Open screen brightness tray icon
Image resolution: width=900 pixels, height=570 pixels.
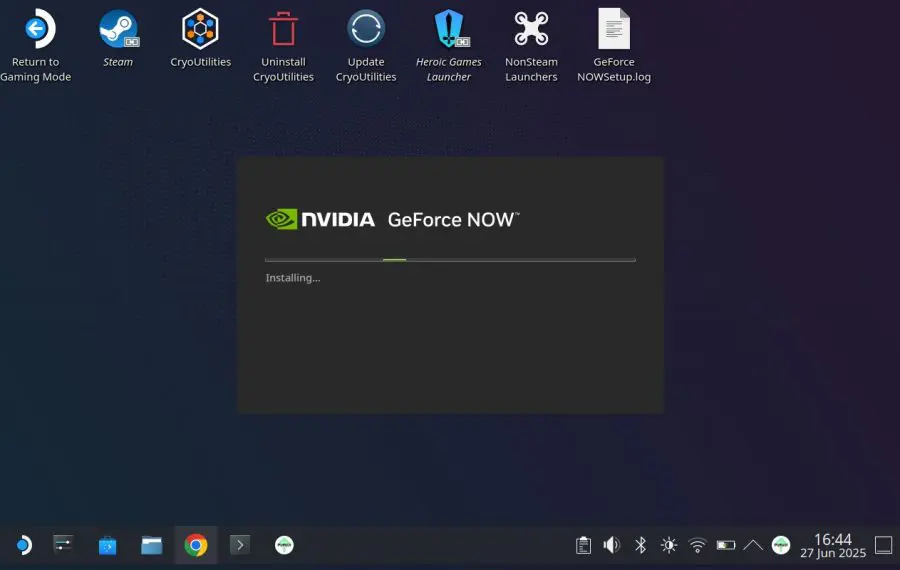pyautogui.click(x=669, y=545)
